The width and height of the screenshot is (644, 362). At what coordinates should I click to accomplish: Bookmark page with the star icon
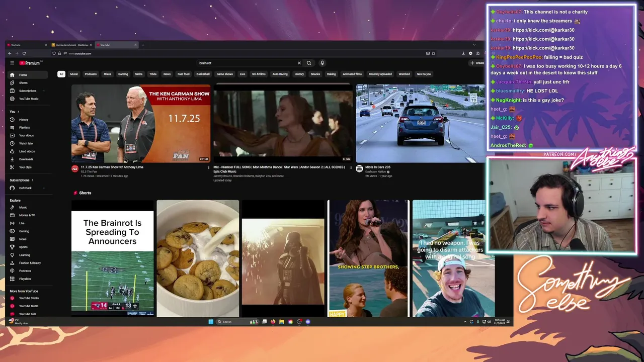pyautogui.click(x=433, y=53)
